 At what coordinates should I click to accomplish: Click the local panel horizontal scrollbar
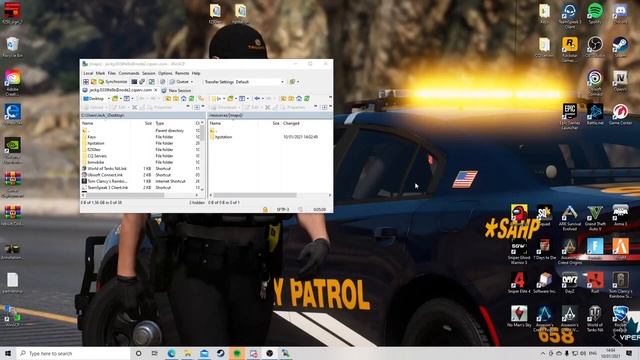click(x=140, y=195)
